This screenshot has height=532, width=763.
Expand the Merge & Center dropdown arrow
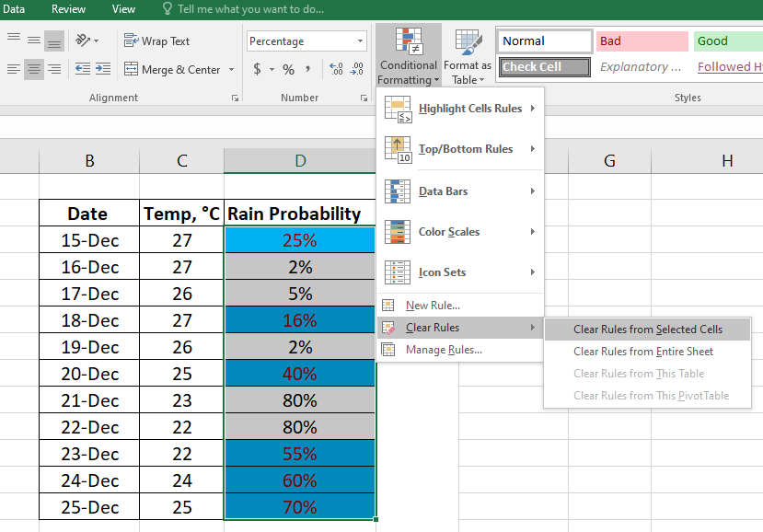pyautogui.click(x=231, y=70)
